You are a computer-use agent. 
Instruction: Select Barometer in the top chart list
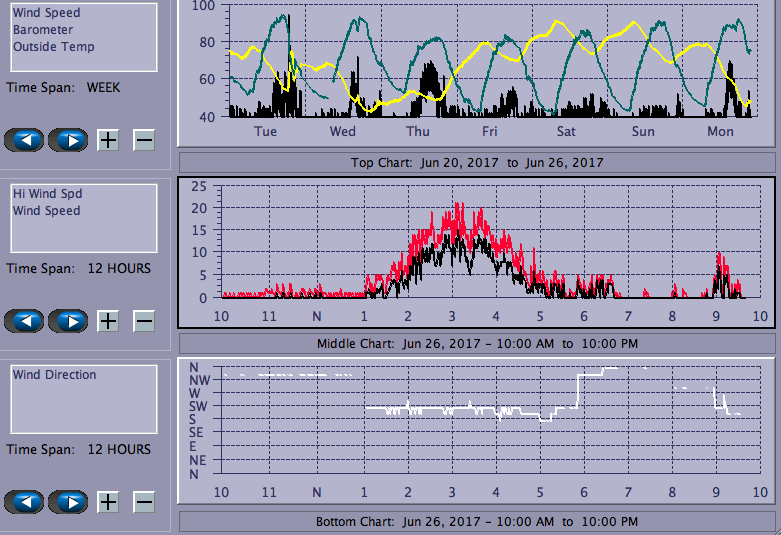point(42,30)
